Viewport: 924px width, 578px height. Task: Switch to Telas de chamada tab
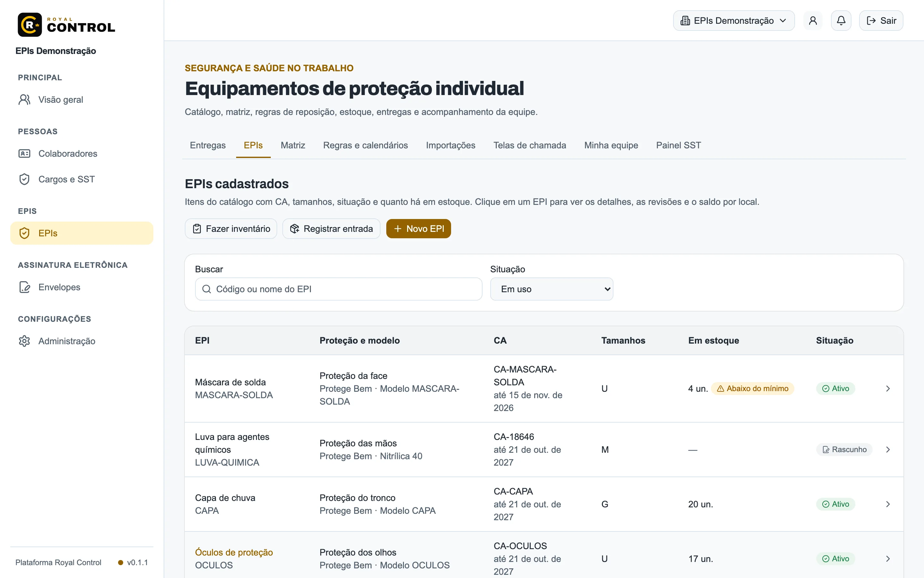pos(530,145)
